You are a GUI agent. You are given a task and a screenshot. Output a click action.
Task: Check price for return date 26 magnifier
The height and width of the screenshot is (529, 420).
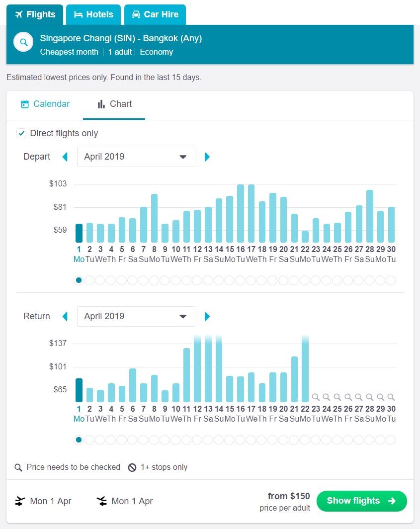[x=348, y=397]
